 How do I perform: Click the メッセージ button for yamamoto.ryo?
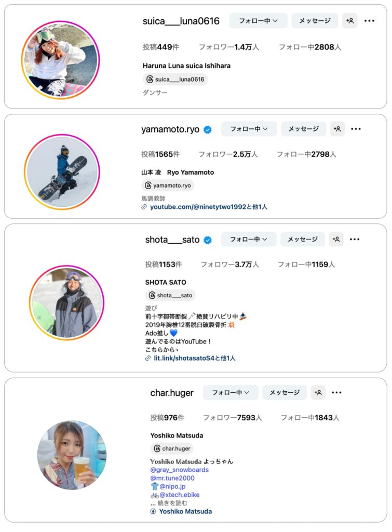304,129
